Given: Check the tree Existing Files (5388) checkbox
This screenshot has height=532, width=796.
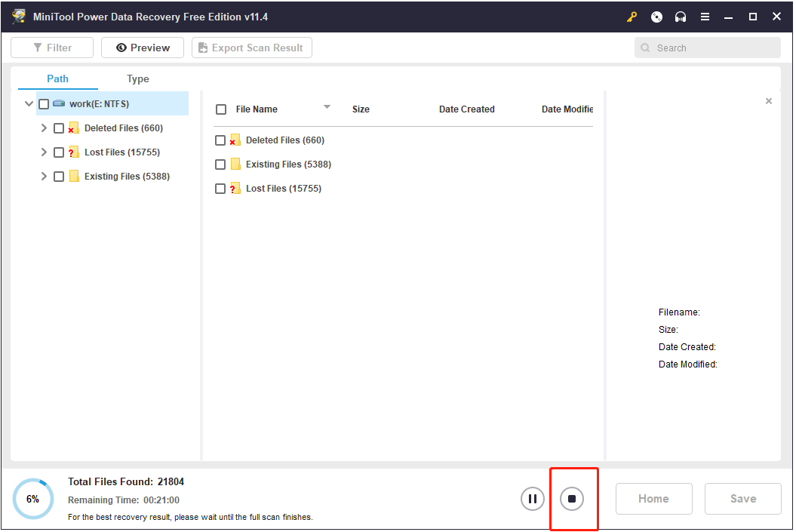Looking at the screenshot, I should (59, 177).
